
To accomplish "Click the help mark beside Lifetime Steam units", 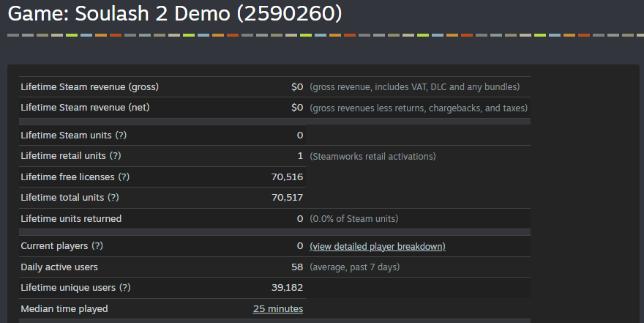I will point(121,135).
